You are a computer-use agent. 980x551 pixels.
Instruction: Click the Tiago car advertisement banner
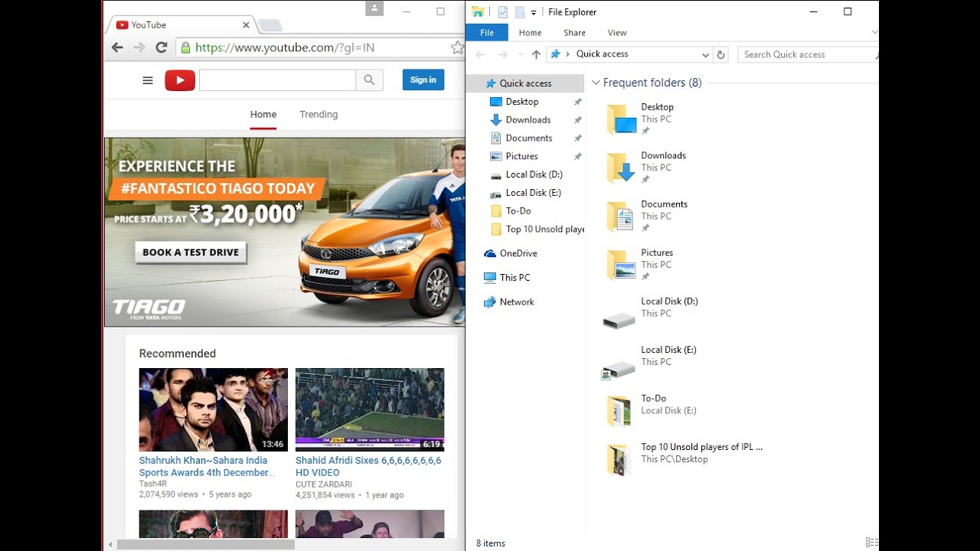click(285, 232)
